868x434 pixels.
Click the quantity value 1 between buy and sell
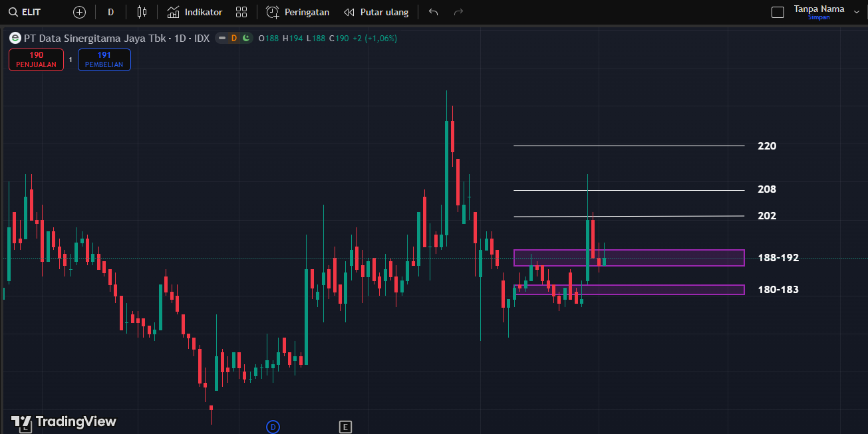pyautogui.click(x=71, y=60)
